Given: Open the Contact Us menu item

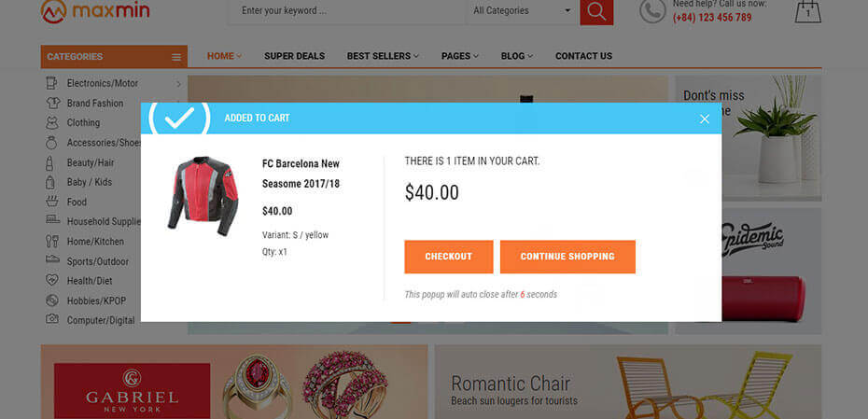Looking at the screenshot, I should [x=583, y=56].
